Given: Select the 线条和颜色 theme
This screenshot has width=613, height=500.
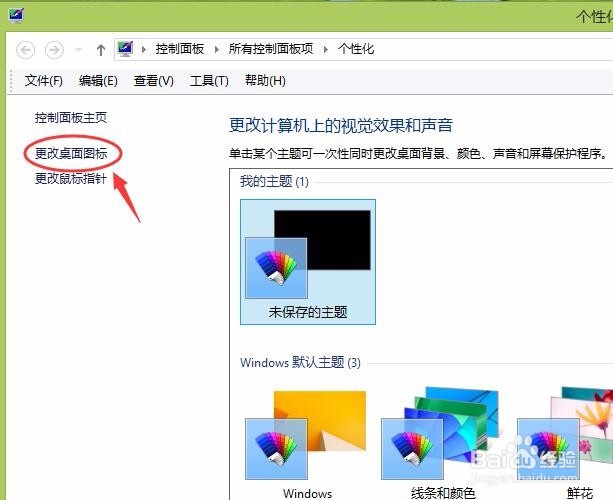Looking at the screenshot, I should [x=443, y=442].
